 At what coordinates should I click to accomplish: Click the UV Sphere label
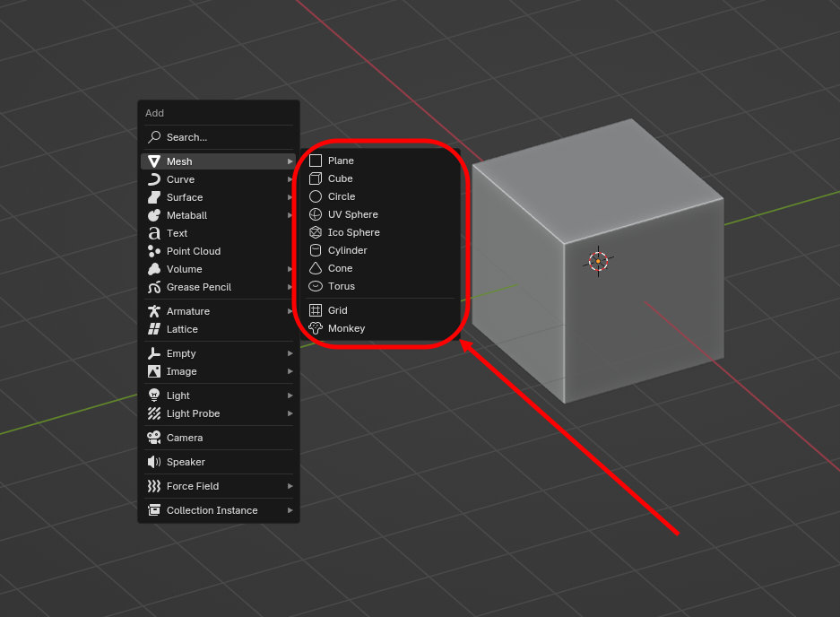point(352,214)
